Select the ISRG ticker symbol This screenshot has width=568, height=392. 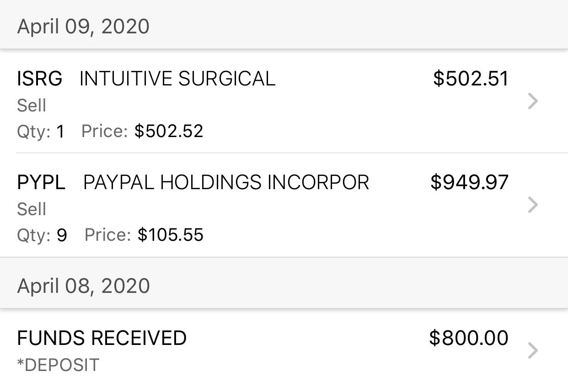point(40,79)
